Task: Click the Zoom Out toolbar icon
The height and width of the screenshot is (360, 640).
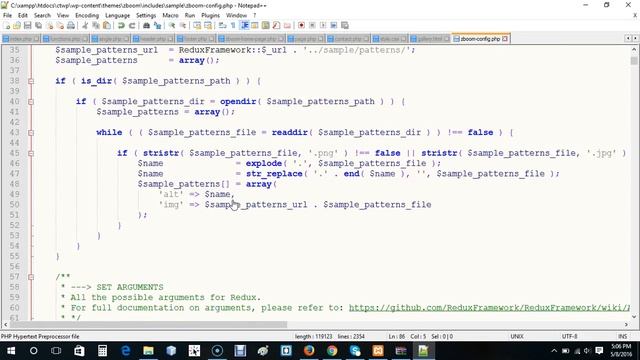Action: pos(182,26)
